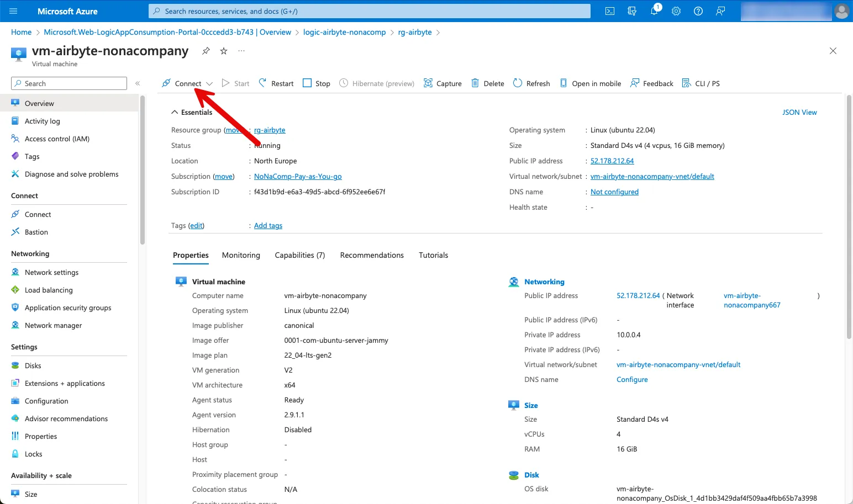Screen dimensions: 853x504
Task: Click the help question mark icon
Action: [x=698, y=11]
